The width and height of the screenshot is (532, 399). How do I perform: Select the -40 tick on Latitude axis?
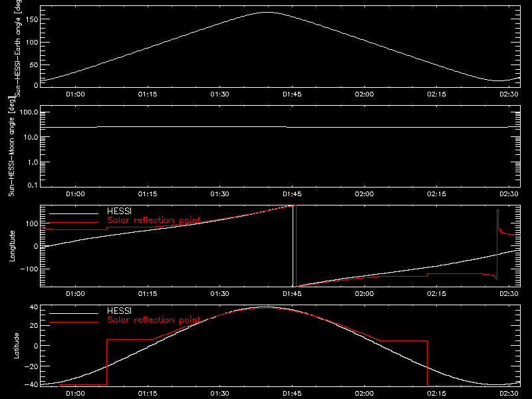(x=31, y=385)
